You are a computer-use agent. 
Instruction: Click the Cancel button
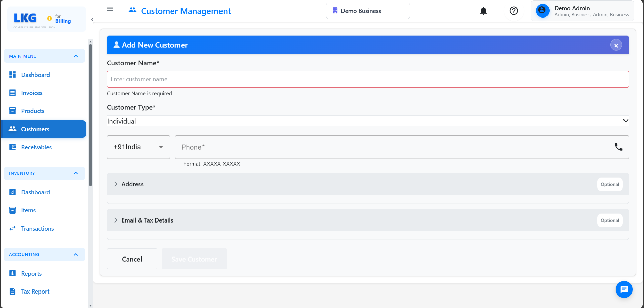pyautogui.click(x=132, y=259)
